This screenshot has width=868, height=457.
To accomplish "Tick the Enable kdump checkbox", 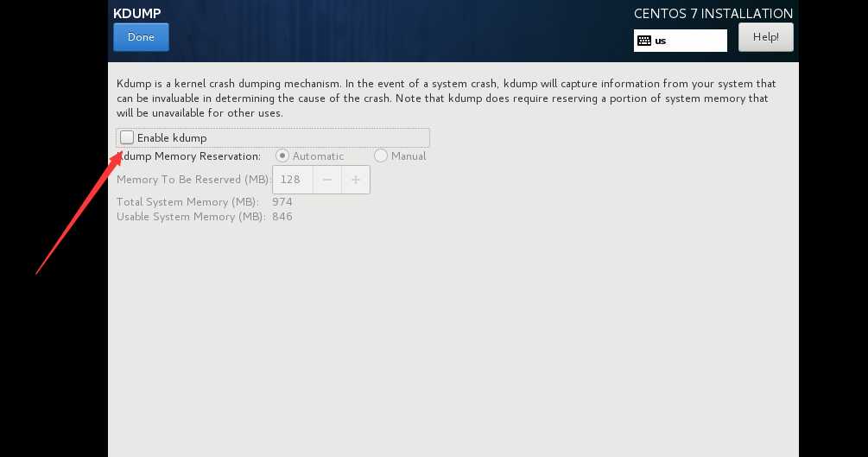I will (127, 137).
